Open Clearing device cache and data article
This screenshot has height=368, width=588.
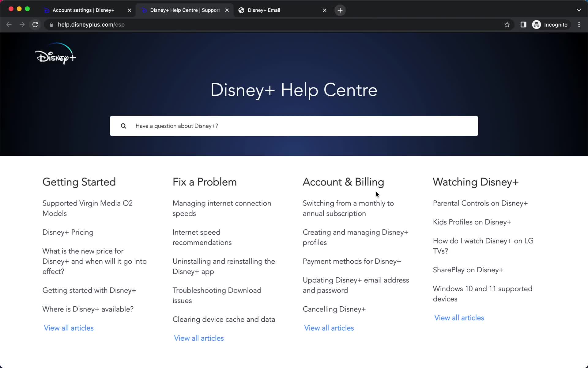pyautogui.click(x=224, y=319)
